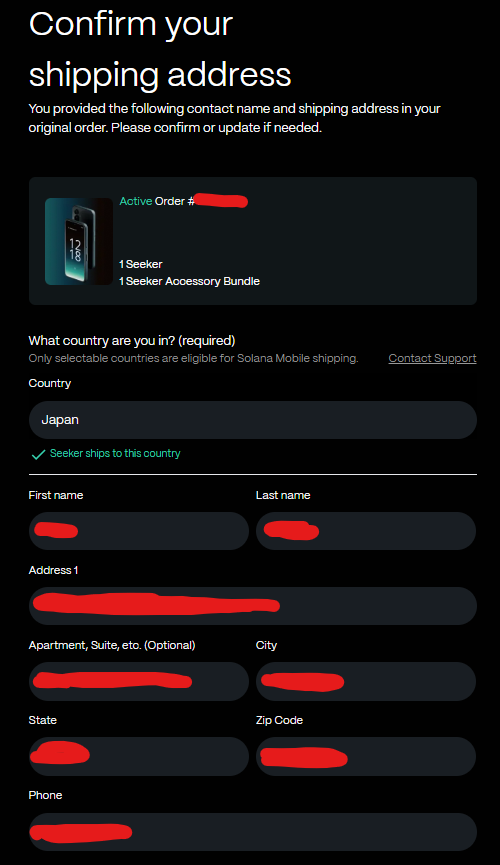Click the Active order status label

tap(136, 201)
